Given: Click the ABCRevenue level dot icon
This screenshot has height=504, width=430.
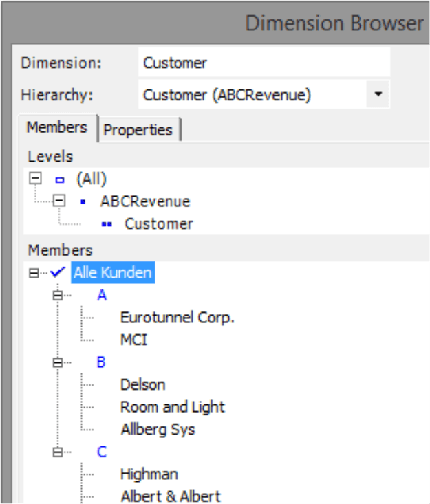Looking at the screenshot, I should (x=83, y=202).
